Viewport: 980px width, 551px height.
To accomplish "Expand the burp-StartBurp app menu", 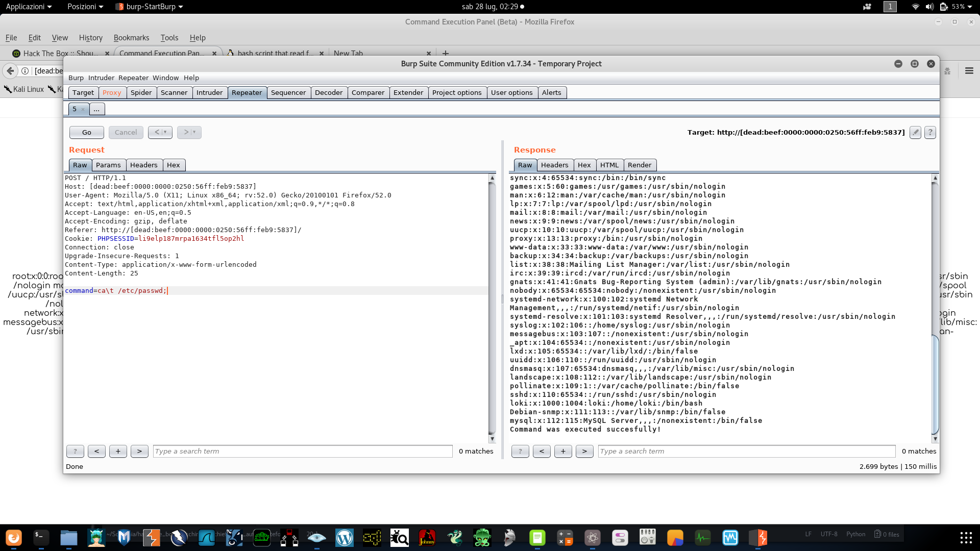I will (x=150, y=7).
